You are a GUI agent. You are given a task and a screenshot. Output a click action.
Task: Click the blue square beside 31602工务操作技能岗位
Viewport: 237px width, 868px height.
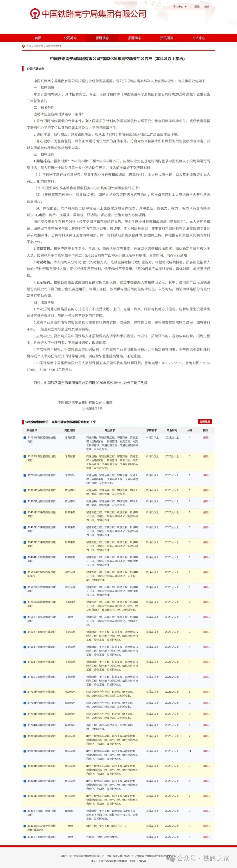(x=25, y=632)
